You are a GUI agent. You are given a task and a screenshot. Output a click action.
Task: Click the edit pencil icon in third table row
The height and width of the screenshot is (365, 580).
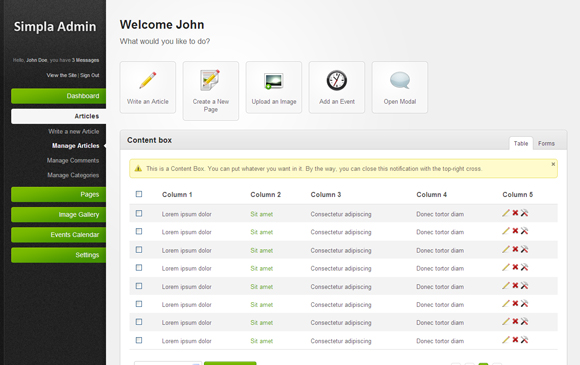coord(506,250)
